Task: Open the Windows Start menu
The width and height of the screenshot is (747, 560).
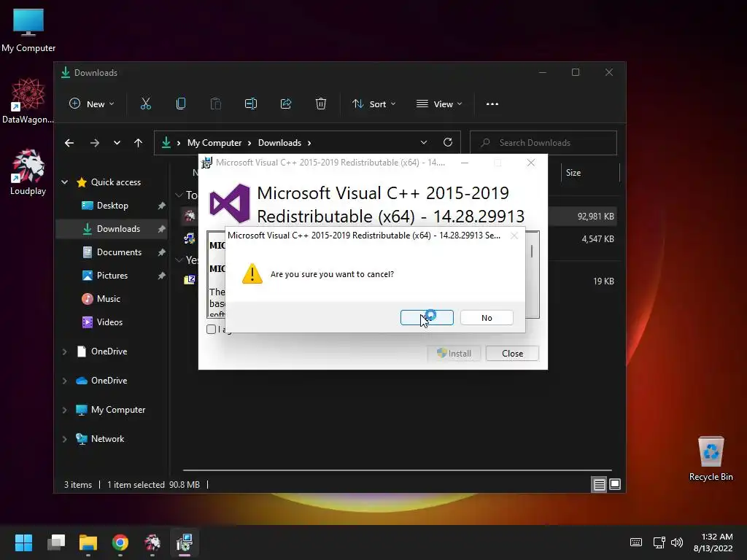Action: (23, 542)
